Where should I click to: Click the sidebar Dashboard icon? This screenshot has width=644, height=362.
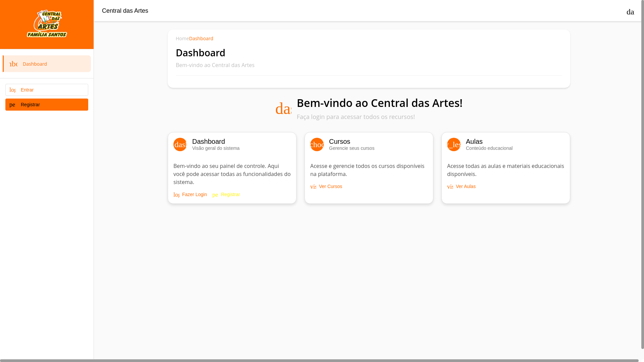tap(13, 64)
